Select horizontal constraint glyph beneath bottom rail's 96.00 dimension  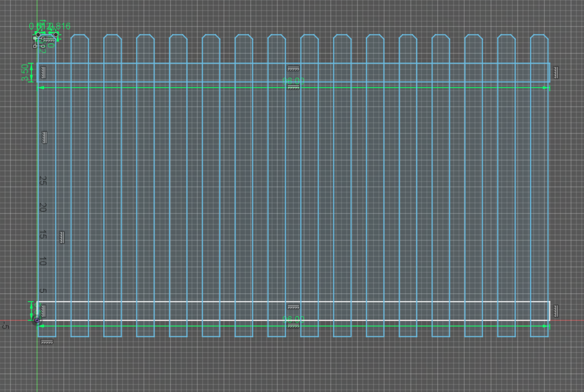tap(293, 325)
